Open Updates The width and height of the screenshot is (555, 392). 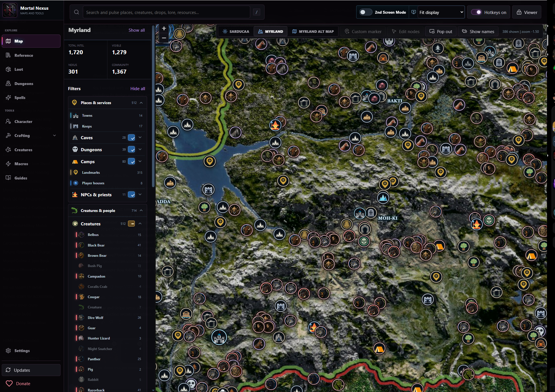point(31,370)
